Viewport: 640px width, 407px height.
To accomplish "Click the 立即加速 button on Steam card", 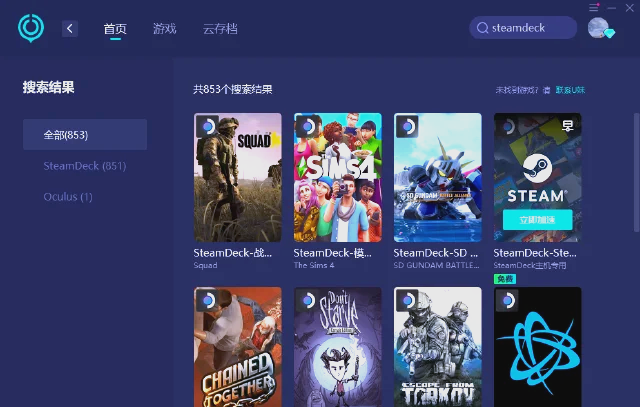I will [x=537, y=220].
